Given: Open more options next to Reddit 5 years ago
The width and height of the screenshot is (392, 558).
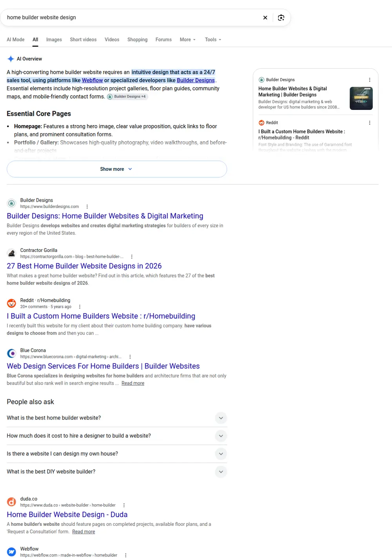Looking at the screenshot, I should pos(80,307).
